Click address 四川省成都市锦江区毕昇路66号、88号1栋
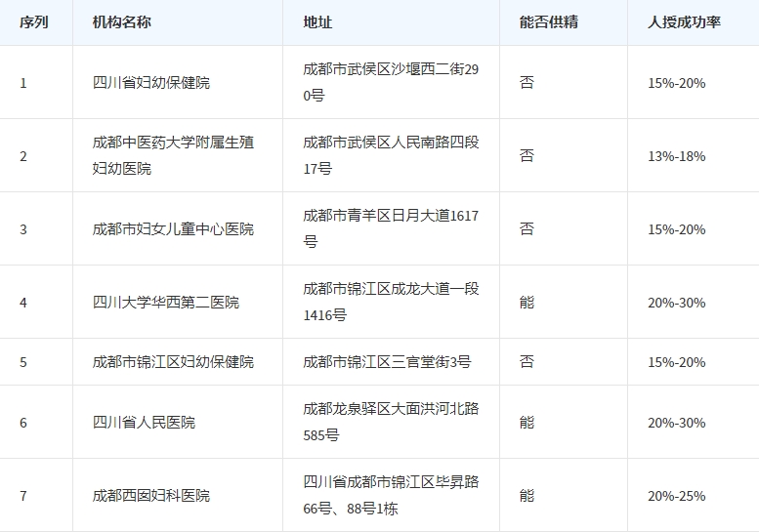Screen dimensions: 759x532 (x=391, y=495)
